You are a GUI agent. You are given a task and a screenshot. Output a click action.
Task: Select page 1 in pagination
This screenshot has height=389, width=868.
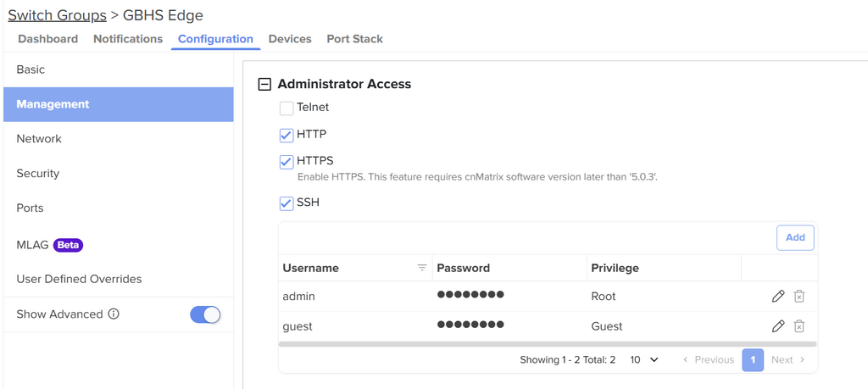tap(753, 359)
